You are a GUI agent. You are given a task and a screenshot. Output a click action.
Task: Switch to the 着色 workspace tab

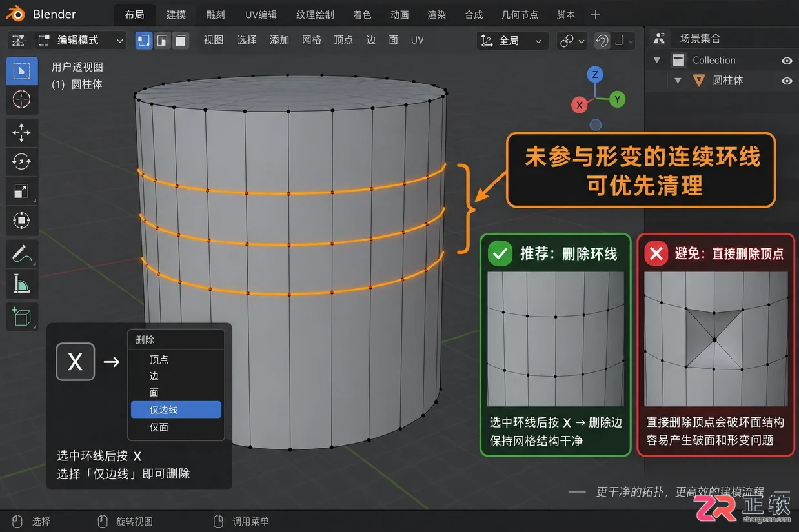tap(362, 14)
